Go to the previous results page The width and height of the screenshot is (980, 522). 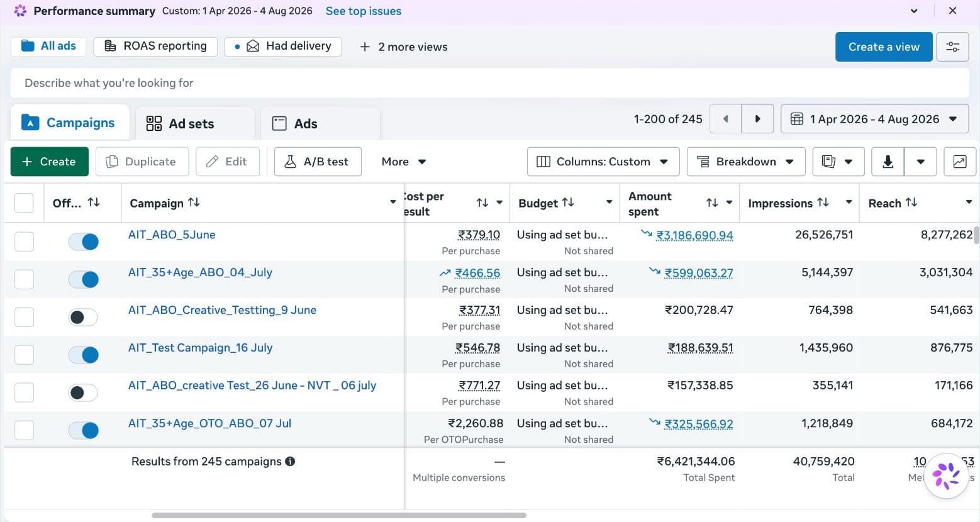point(726,119)
